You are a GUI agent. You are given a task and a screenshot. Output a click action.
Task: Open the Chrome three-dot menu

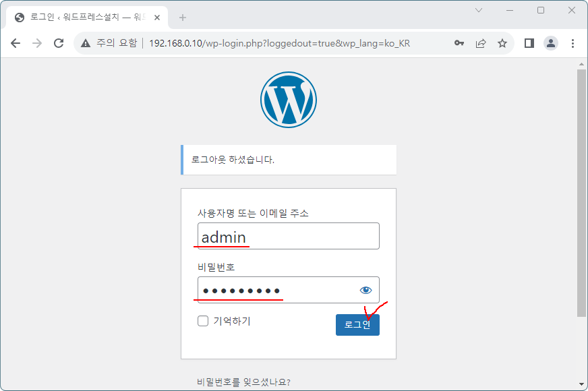pos(572,43)
